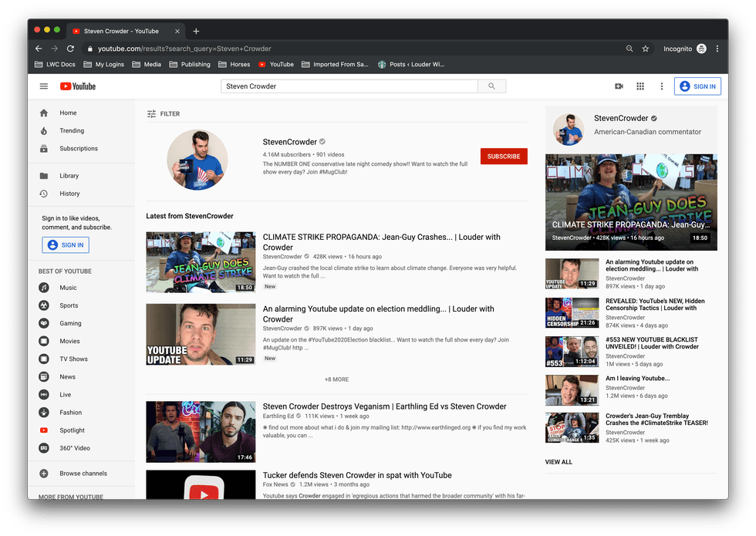
Task: Open the search FILTER options
Action: (164, 114)
